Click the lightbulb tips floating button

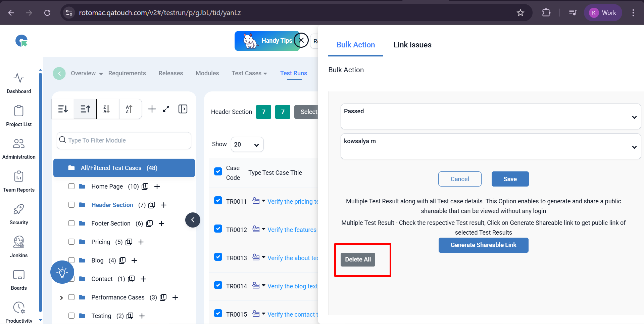[62, 272]
